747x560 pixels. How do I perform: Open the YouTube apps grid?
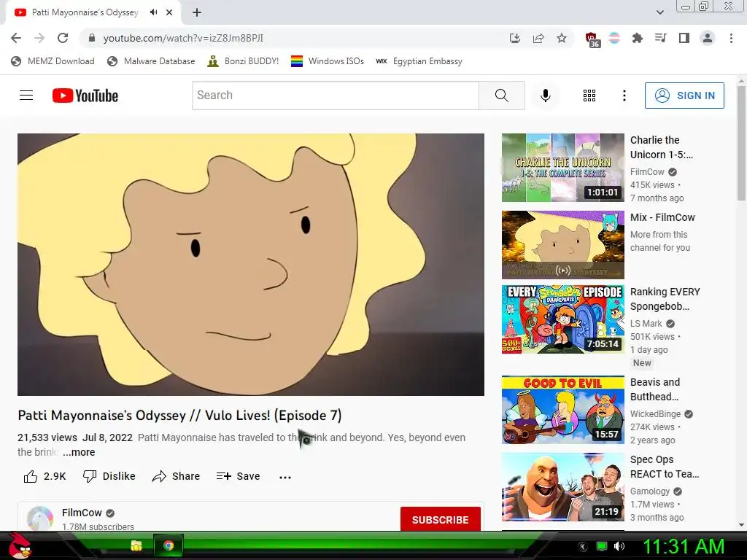tap(589, 96)
